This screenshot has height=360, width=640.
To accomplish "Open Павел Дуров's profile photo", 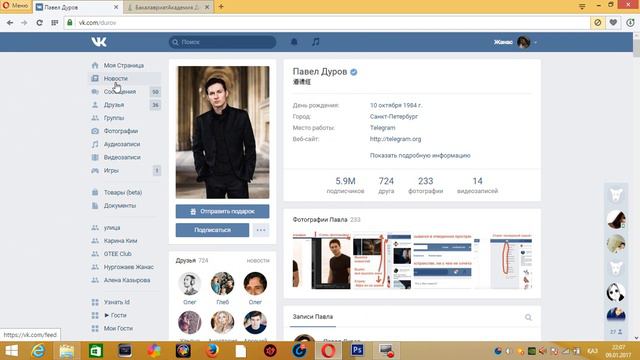I will [x=222, y=132].
